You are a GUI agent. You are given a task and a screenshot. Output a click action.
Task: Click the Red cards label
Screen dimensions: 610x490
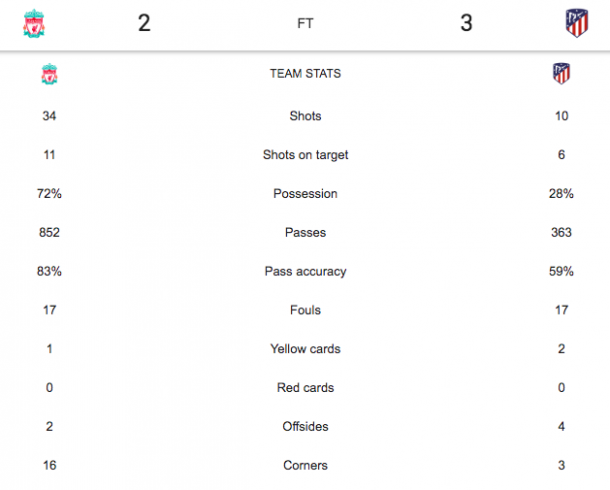[305, 388]
